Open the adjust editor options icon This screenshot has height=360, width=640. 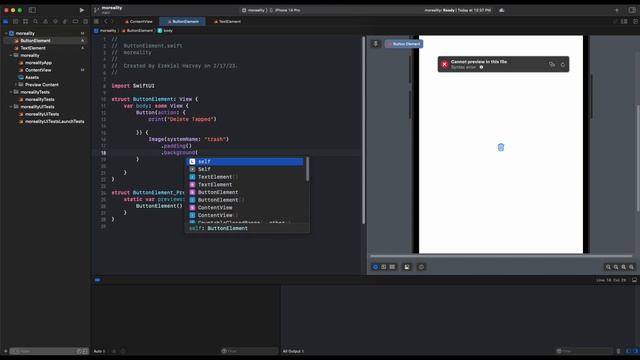[624, 21]
